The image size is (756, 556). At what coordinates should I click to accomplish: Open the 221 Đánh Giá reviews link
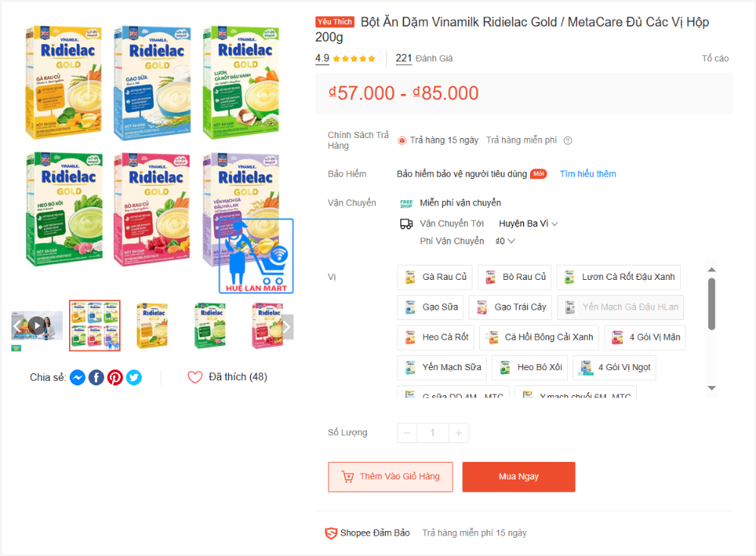[x=424, y=58]
